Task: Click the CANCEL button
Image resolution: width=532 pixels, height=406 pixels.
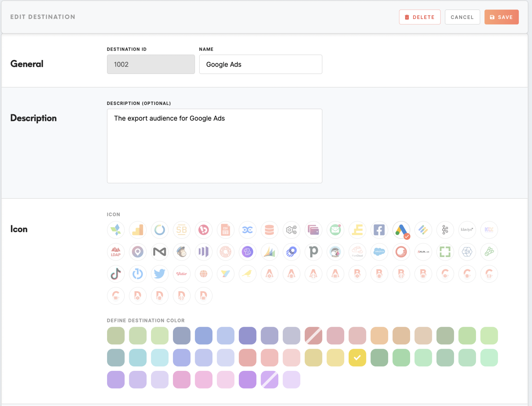Action: point(462,17)
